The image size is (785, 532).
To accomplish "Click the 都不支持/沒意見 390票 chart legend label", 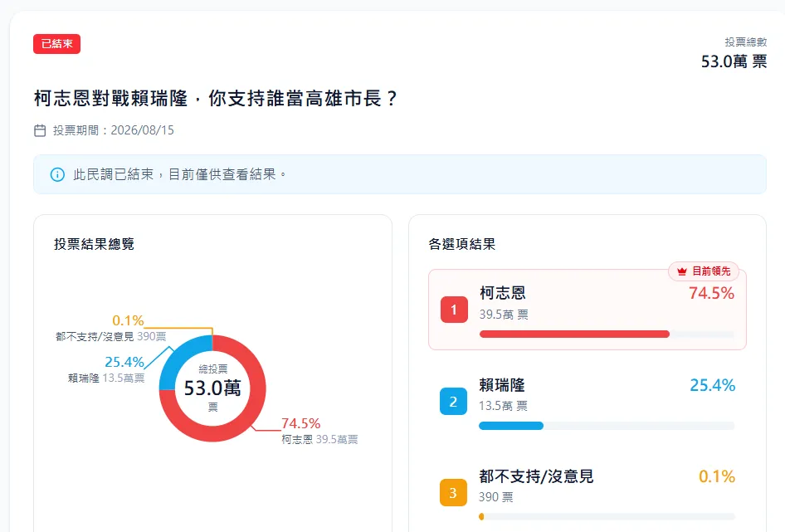I will pos(110,337).
